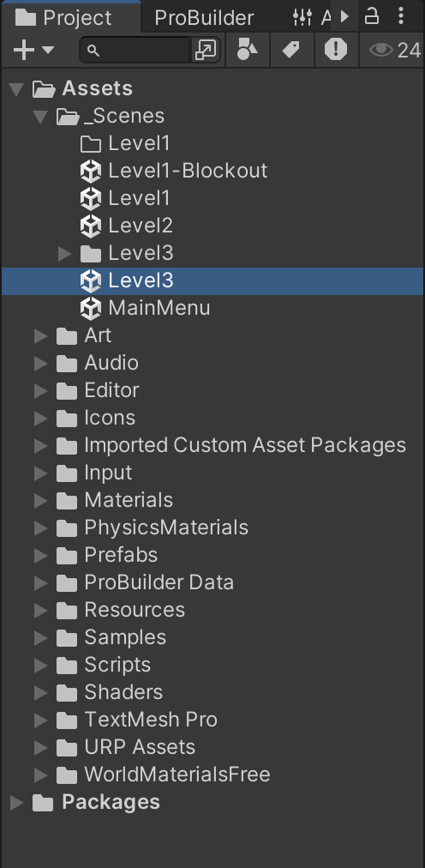Toggle the Project window lock icon
The height and width of the screenshot is (868, 425).
pos(372,16)
